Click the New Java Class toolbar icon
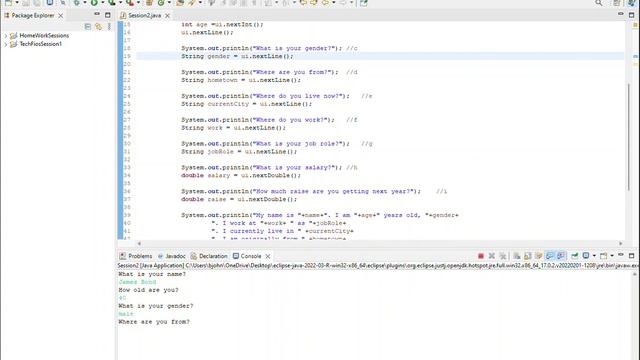 [x=161, y=3]
